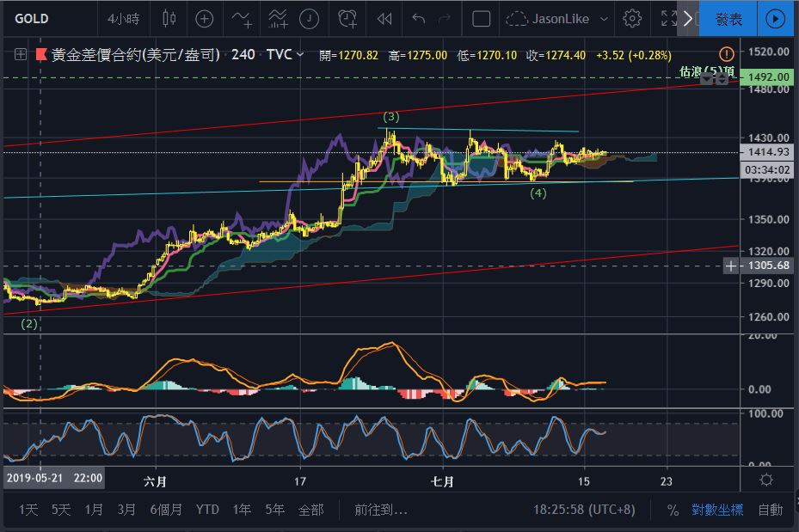Open the 4小時 timeframe interval dropdown
Viewport: 799px width, 532px height.
(x=126, y=18)
